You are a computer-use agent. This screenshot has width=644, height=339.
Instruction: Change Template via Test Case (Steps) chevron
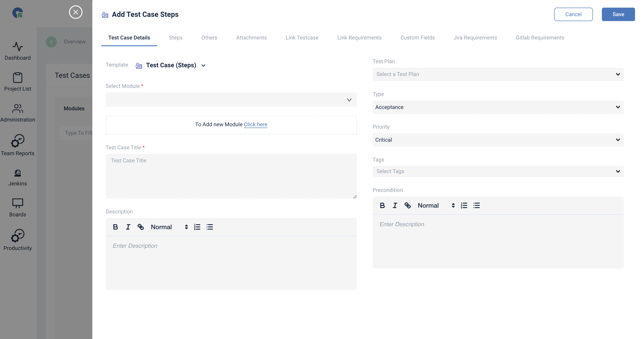tap(203, 65)
